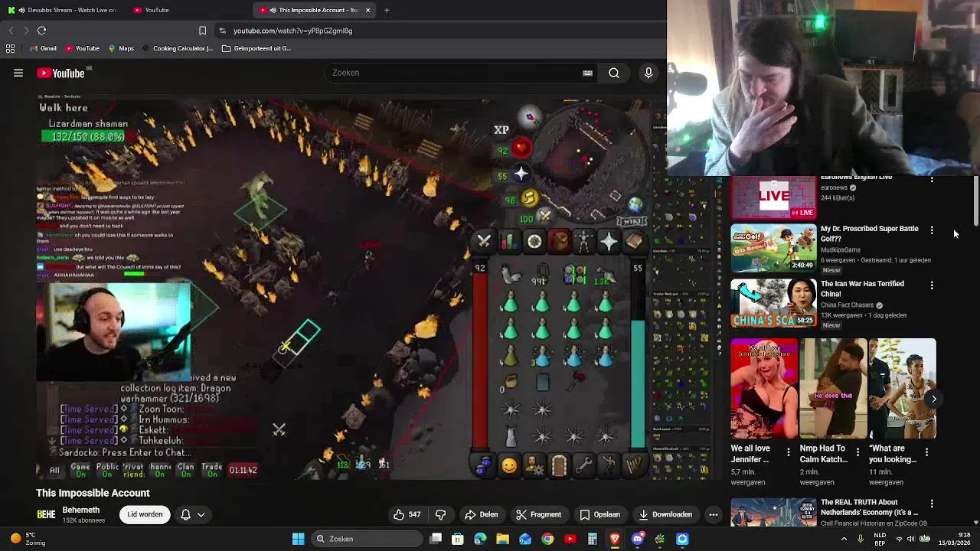Click the YouTube logo home link
This screenshot has height=551, width=980.
click(x=61, y=73)
